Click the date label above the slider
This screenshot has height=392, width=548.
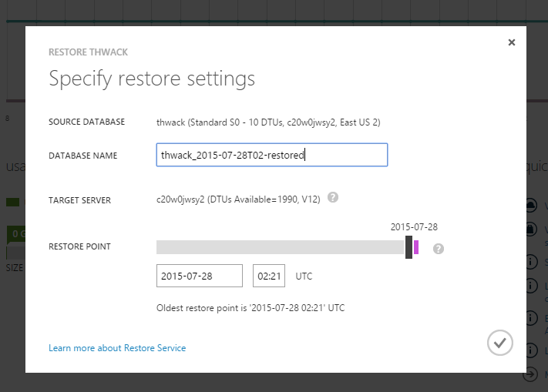414,227
